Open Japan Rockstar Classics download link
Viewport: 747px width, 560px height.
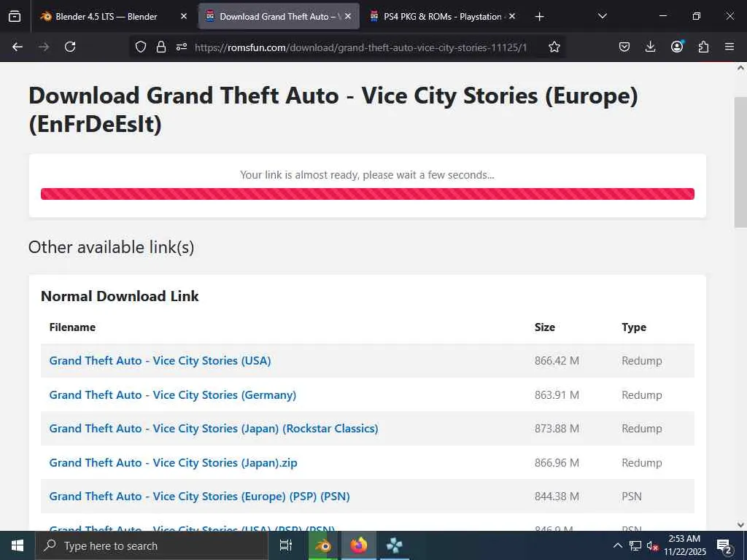[214, 429]
